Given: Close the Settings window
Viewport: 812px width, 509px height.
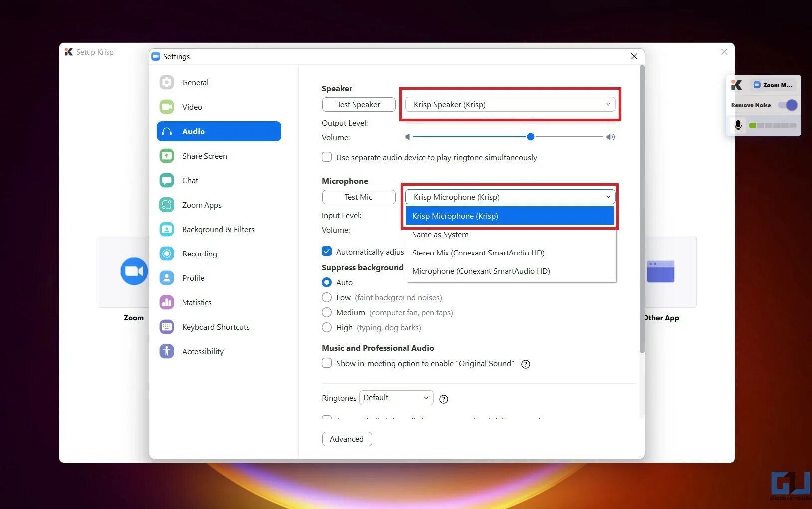Looking at the screenshot, I should (634, 56).
